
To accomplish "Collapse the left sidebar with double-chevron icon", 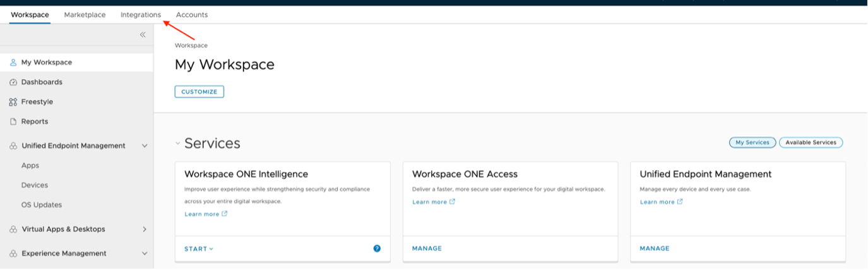I will click(143, 35).
